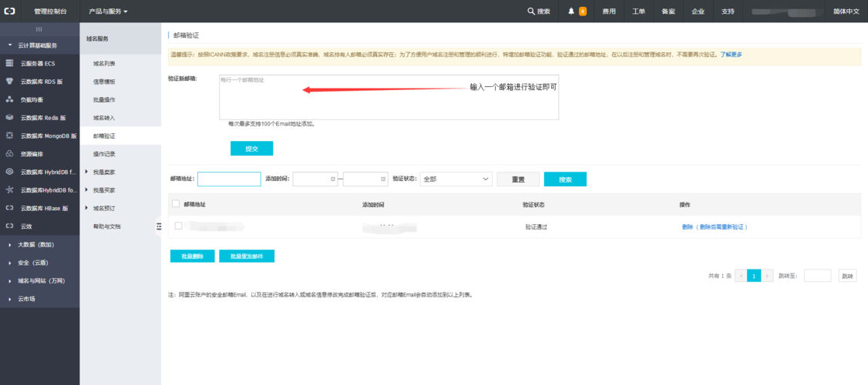Switch language via 简体中文

[846, 11]
